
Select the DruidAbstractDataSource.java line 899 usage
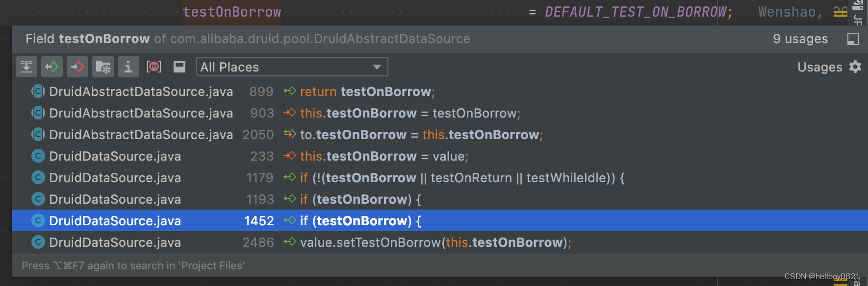point(440,92)
